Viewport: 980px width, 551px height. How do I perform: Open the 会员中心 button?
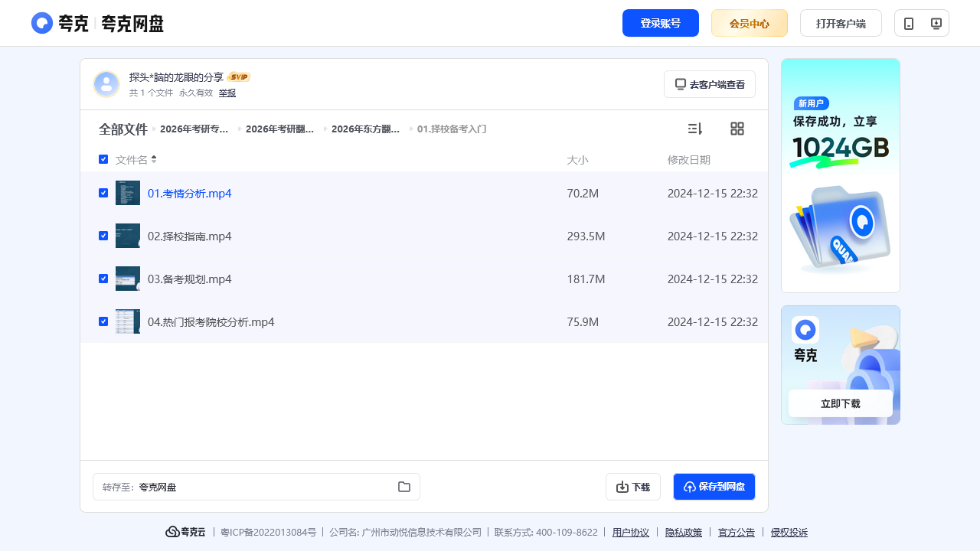tap(750, 23)
